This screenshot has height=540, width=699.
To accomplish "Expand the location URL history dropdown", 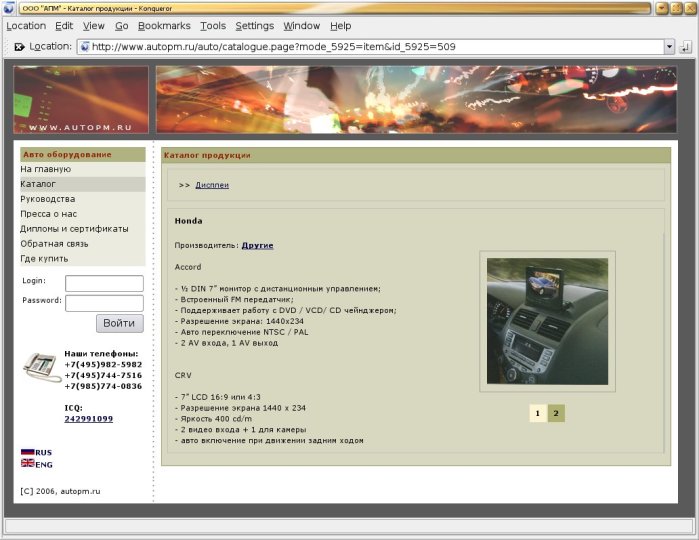I will pyautogui.click(x=669, y=46).
